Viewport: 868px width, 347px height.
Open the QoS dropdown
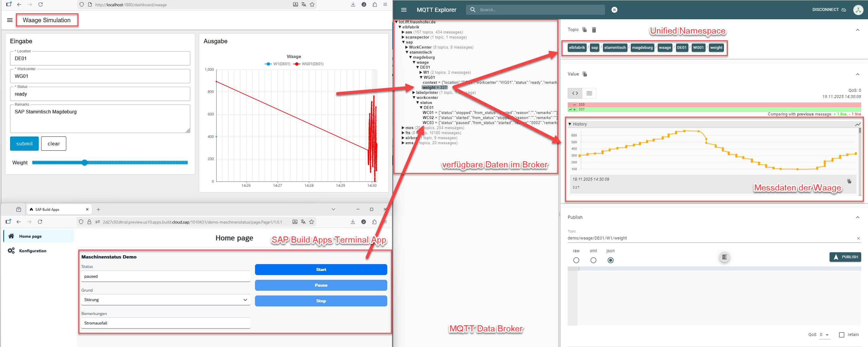[x=825, y=335]
